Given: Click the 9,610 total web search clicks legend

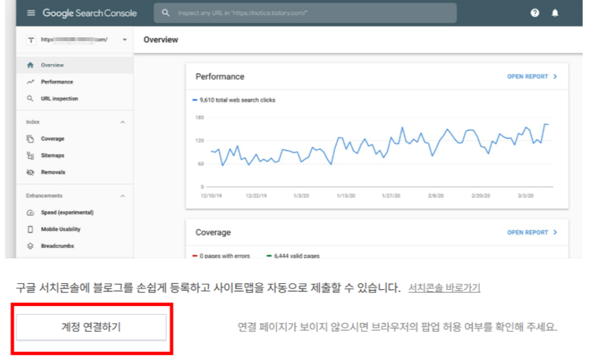Looking at the screenshot, I should [x=234, y=100].
